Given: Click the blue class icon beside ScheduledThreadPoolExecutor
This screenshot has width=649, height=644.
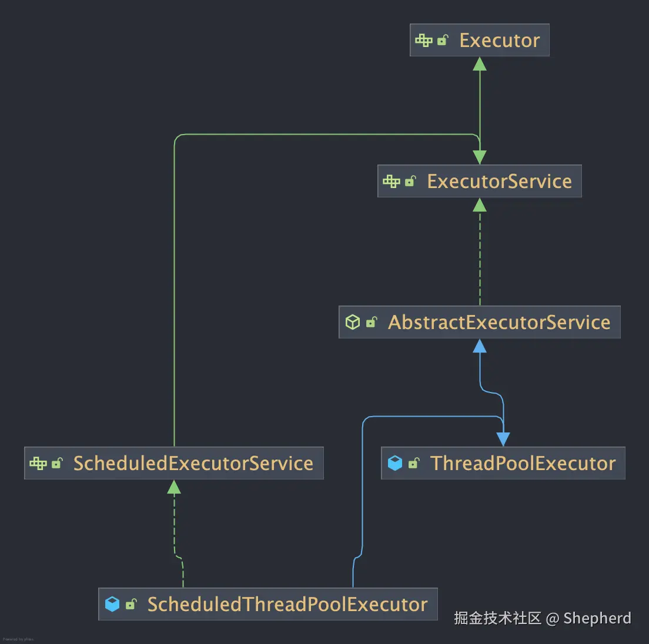Looking at the screenshot, I should tap(112, 604).
